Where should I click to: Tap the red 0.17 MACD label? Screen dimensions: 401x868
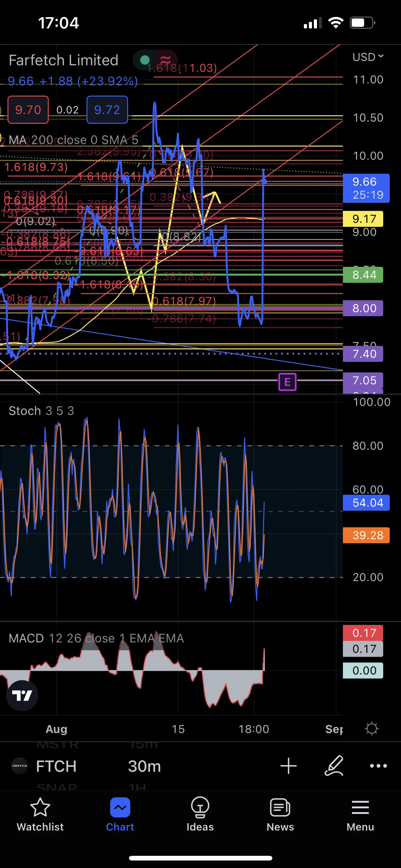click(363, 633)
